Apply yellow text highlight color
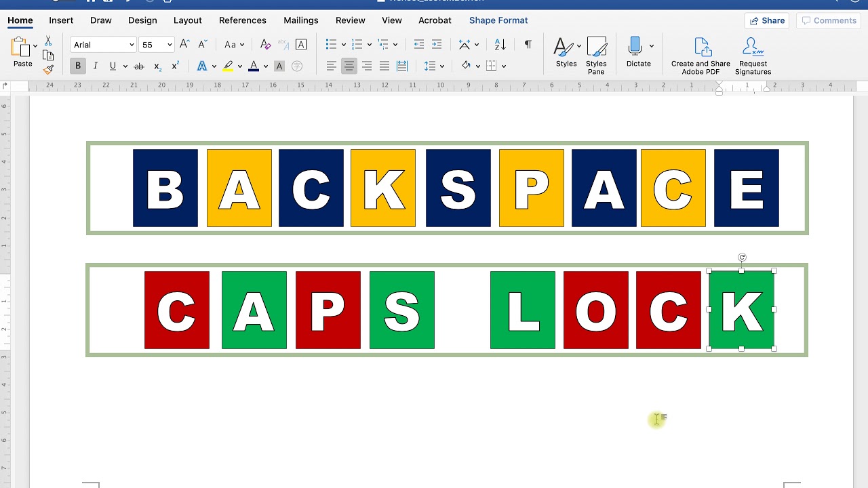 point(228,66)
